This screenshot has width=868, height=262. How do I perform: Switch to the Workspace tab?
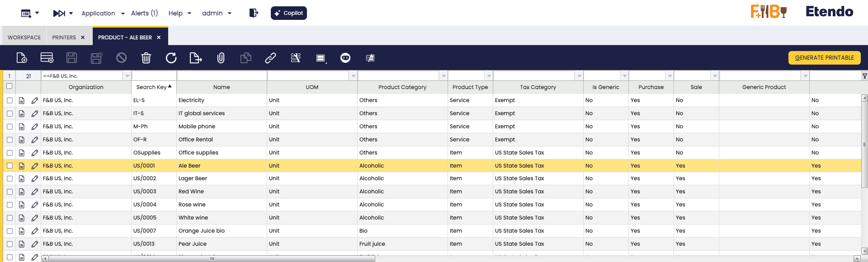(24, 37)
